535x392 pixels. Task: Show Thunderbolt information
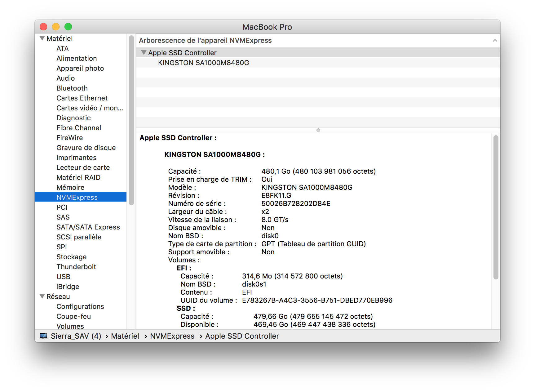point(76,267)
